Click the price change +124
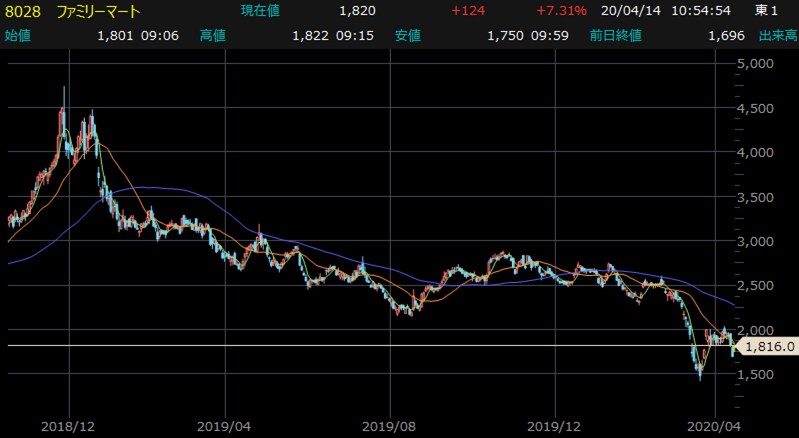799x438 pixels. (467, 11)
